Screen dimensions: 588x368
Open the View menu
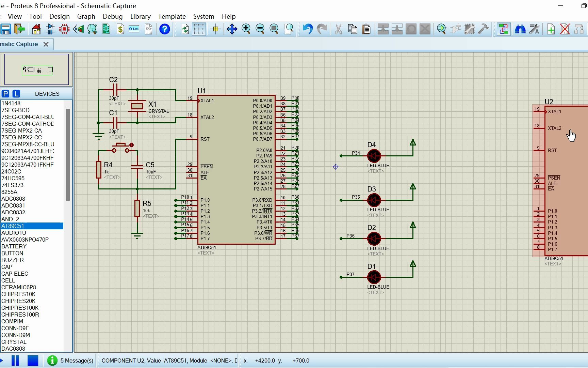coord(15,16)
